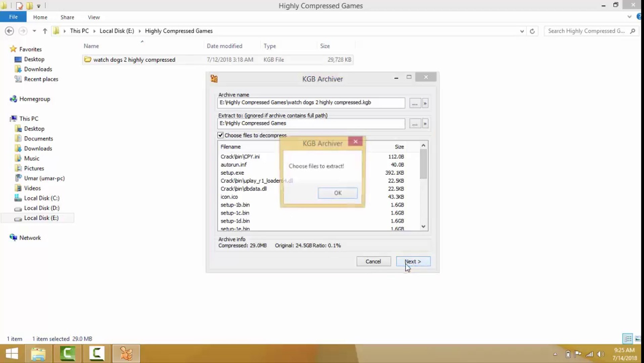Viewport: 644px width, 363px height.
Task: Go back in Explorer navigation
Action: coord(9,31)
